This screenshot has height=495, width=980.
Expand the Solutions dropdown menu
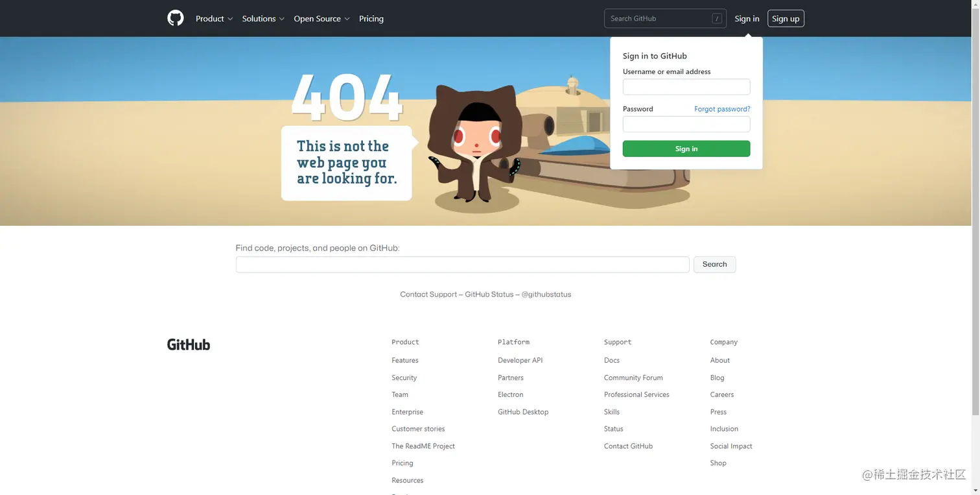(263, 19)
